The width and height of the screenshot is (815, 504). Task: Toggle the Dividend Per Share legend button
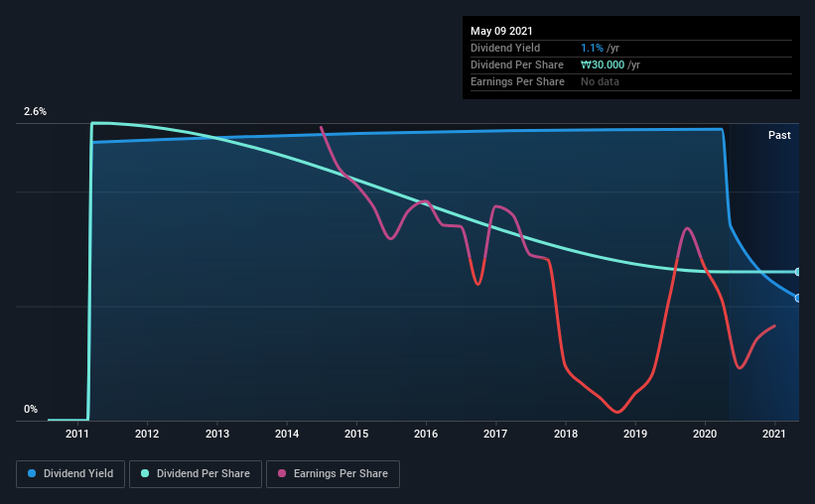tap(196, 474)
